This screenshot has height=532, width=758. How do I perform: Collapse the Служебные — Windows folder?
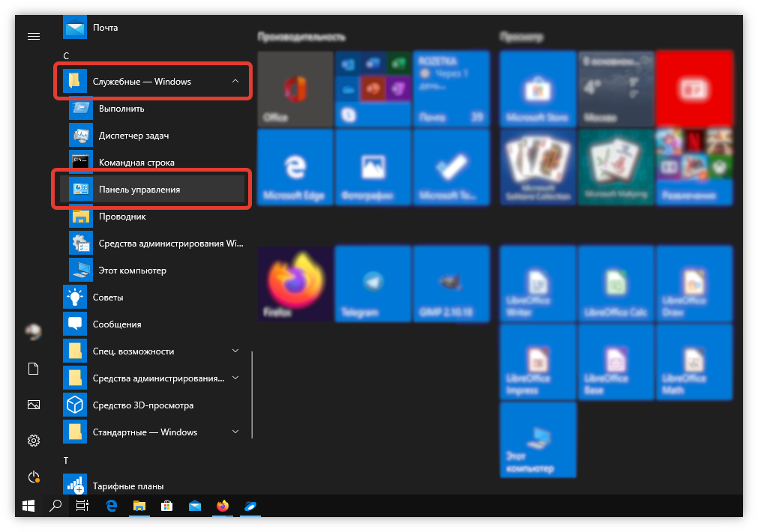click(x=235, y=82)
